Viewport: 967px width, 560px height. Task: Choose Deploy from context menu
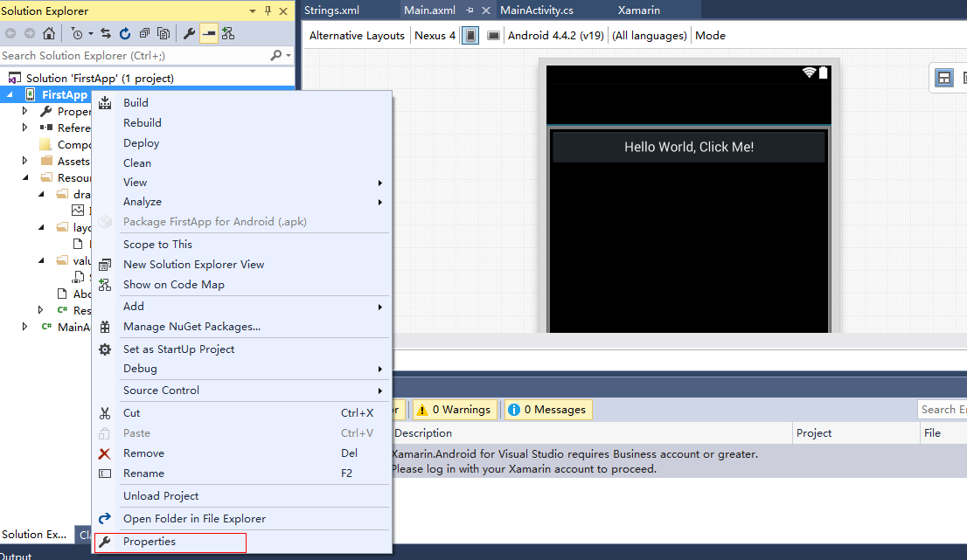(x=241, y=143)
